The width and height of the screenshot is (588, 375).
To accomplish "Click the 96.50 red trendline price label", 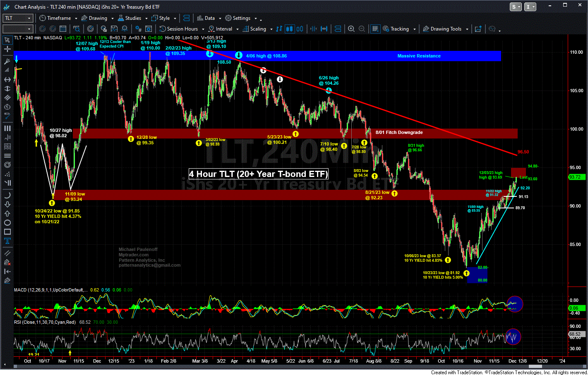I will tap(523, 152).
